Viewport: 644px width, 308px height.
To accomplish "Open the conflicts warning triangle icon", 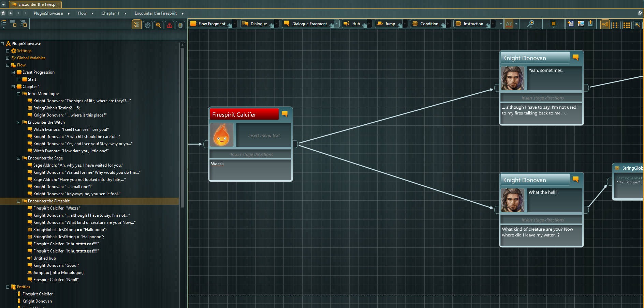I will (x=170, y=25).
